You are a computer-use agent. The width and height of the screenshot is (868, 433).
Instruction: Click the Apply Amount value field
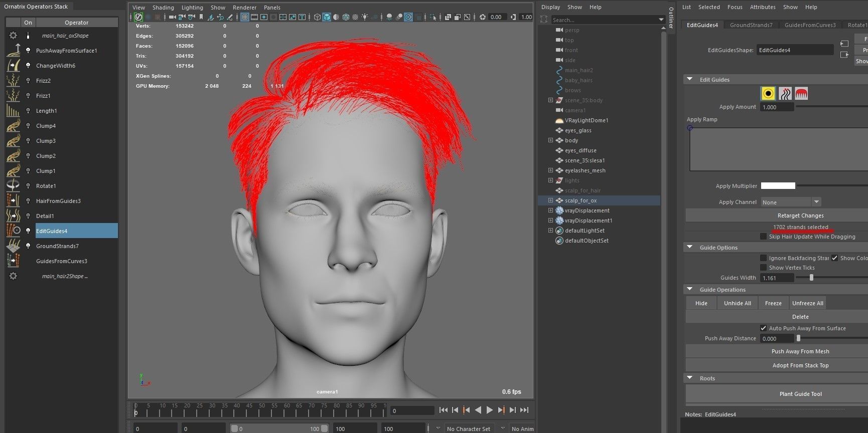777,107
